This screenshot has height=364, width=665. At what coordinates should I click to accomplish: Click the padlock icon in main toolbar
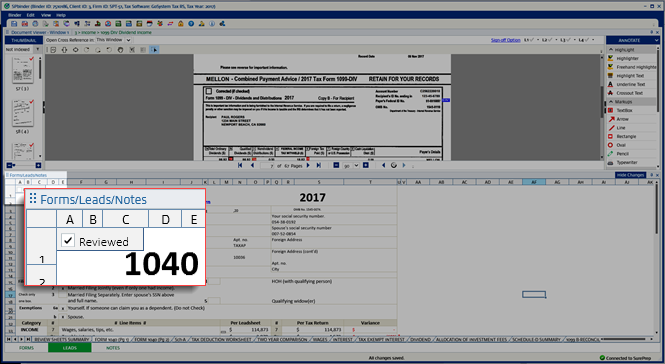pos(180,24)
